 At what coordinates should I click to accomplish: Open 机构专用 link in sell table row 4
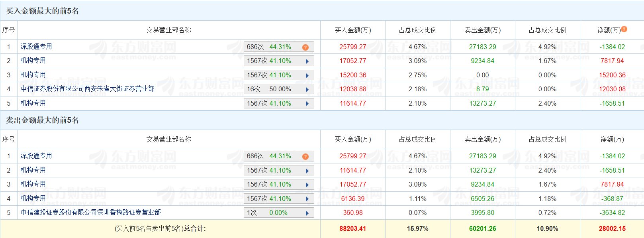click(x=33, y=198)
